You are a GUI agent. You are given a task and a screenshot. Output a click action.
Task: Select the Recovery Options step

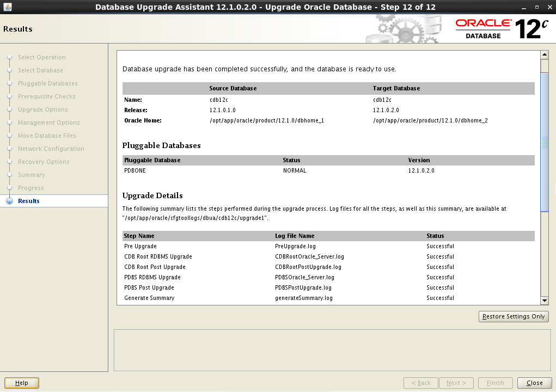click(x=44, y=162)
